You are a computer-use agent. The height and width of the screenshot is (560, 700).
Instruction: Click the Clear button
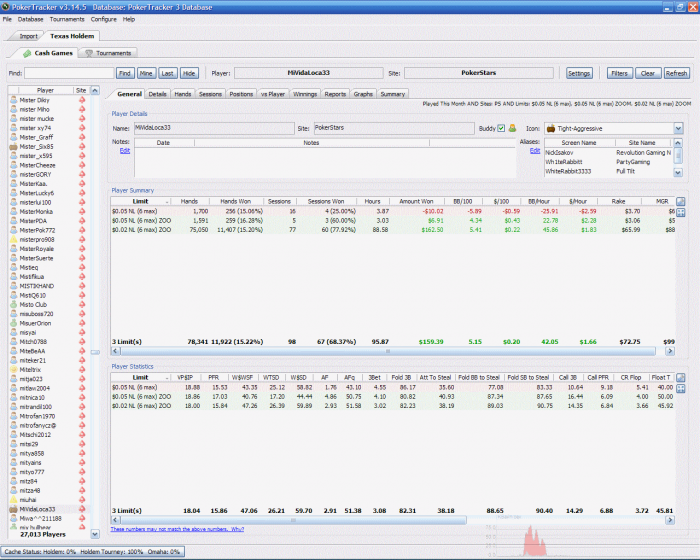tap(648, 73)
